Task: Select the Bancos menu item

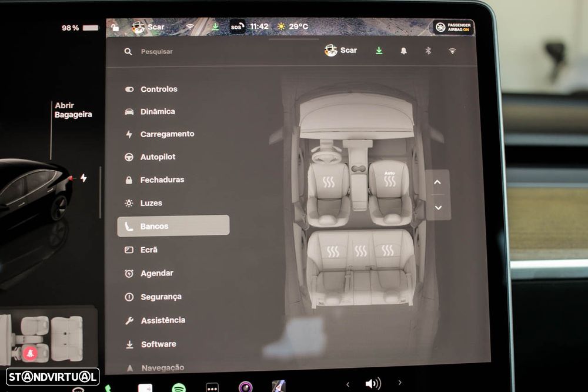Action: tap(173, 226)
